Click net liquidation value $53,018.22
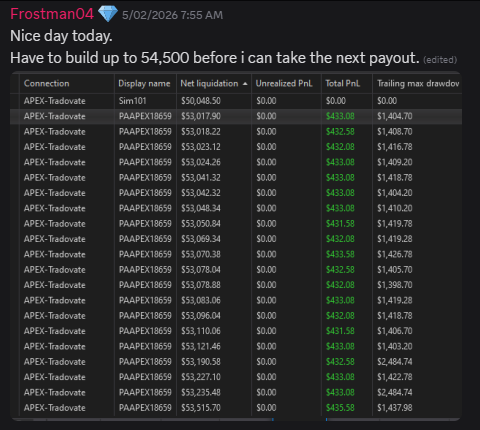 [201, 131]
